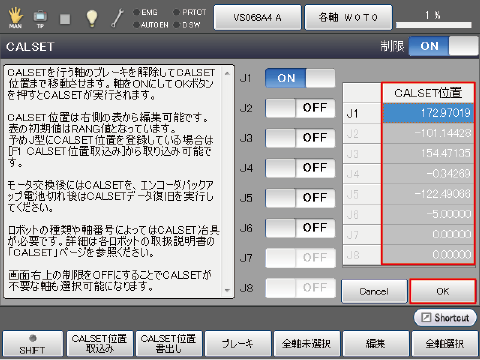Click the DSW status indicator
This screenshot has height=360, width=480.
[187, 25]
